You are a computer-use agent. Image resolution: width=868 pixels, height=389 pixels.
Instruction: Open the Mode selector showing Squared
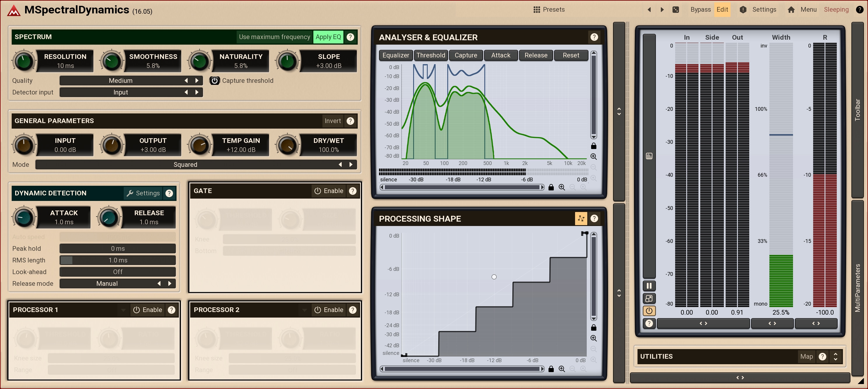click(x=196, y=165)
